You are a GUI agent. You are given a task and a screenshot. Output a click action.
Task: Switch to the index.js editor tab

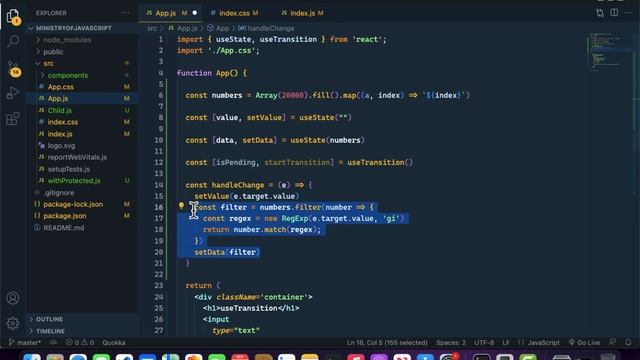tap(302, 13)
